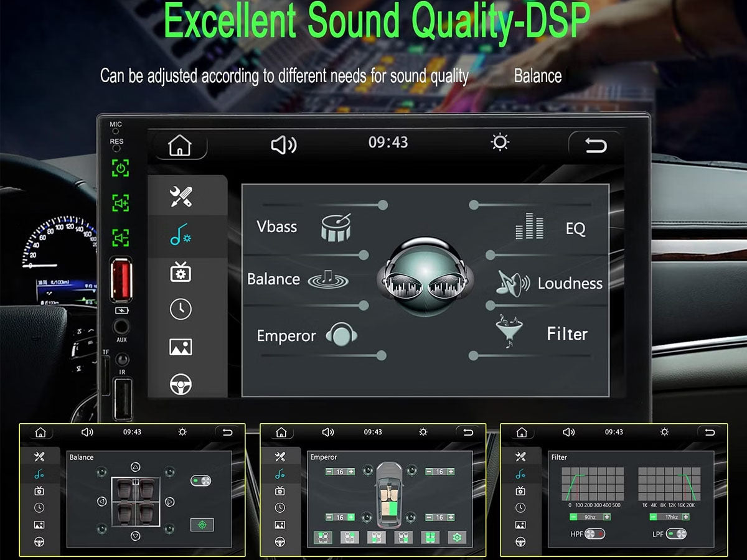Click the seat diagram in the Balance panel
This screenshot has height=560, width=747.
[x=136, y=502]
